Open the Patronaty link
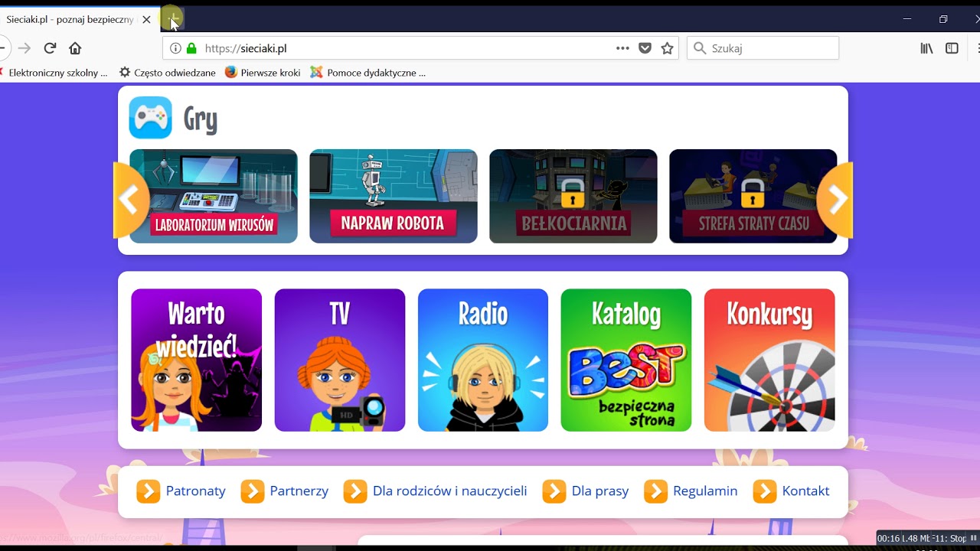 (196, 491)
